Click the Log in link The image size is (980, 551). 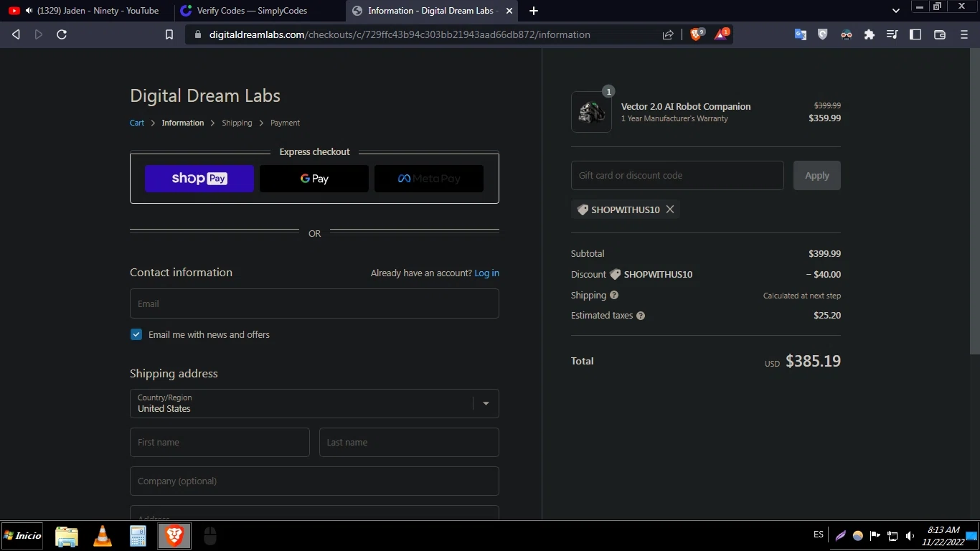pos(486,273)
